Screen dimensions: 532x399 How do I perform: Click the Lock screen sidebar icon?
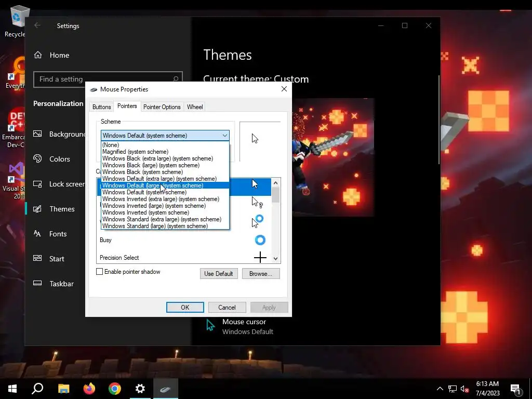37,184
